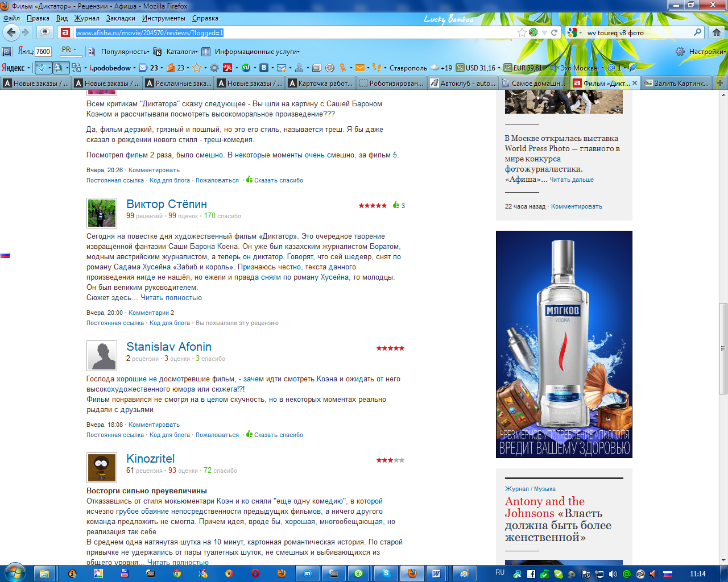This screenshot has width=728, height=582.
Task: Click the ICQ flower icon in address bar
Action: (533, 32)
